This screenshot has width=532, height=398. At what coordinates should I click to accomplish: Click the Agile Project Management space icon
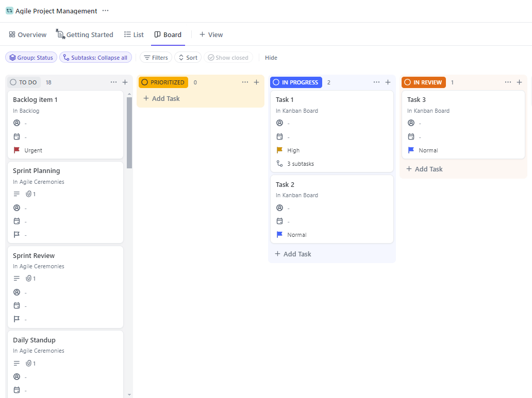9,11
